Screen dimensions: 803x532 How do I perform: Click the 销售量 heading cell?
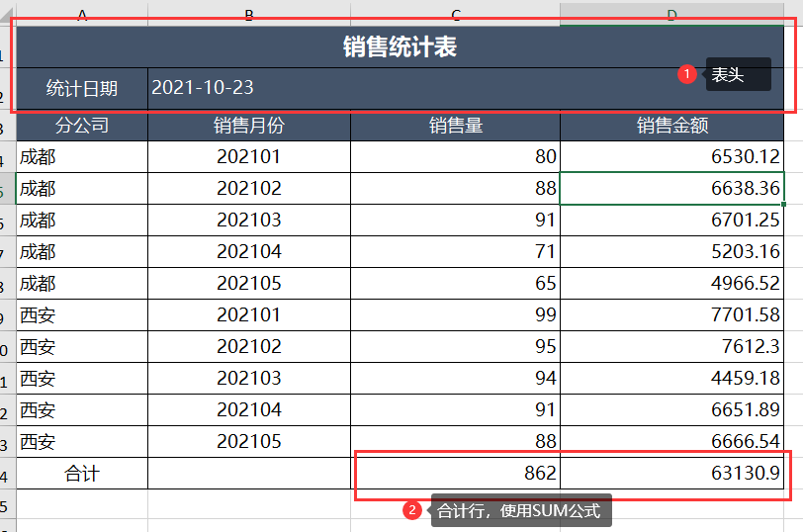point(455,126)
